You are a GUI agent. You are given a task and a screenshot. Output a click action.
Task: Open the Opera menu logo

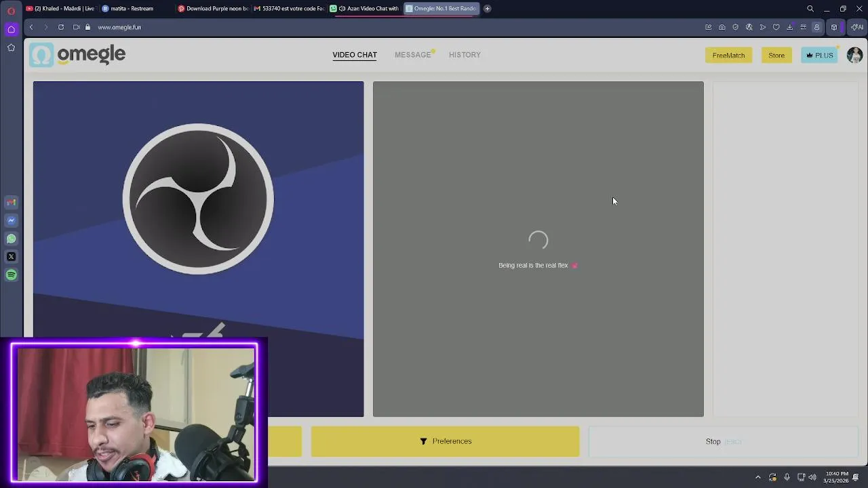(x=11, y=11)
